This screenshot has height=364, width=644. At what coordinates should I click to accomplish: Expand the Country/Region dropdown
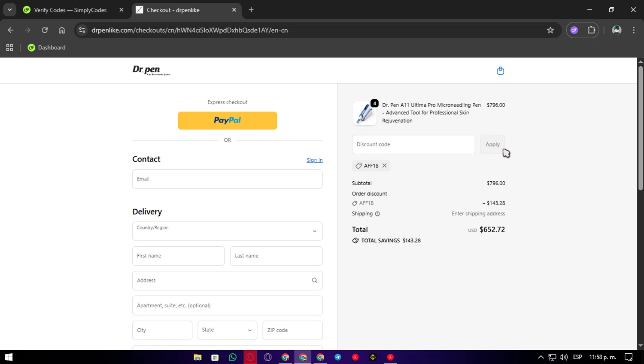pos(228,231)
